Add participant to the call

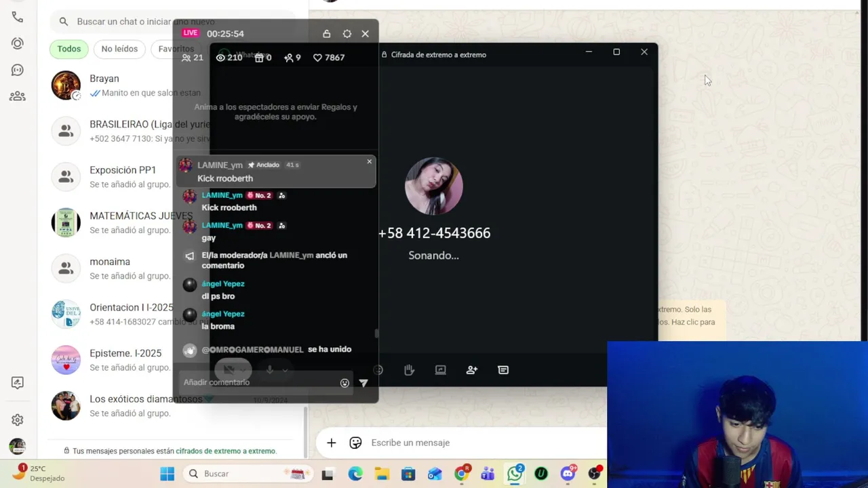(472, 370)
